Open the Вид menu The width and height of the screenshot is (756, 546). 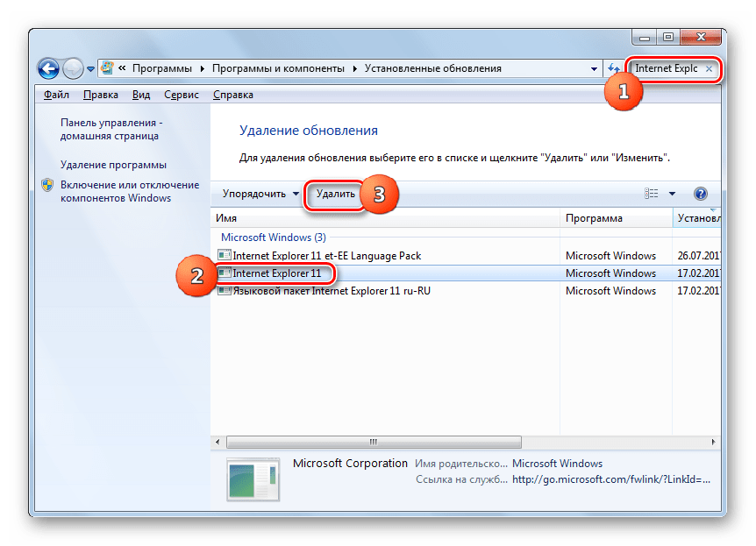(x=141, y=95)
